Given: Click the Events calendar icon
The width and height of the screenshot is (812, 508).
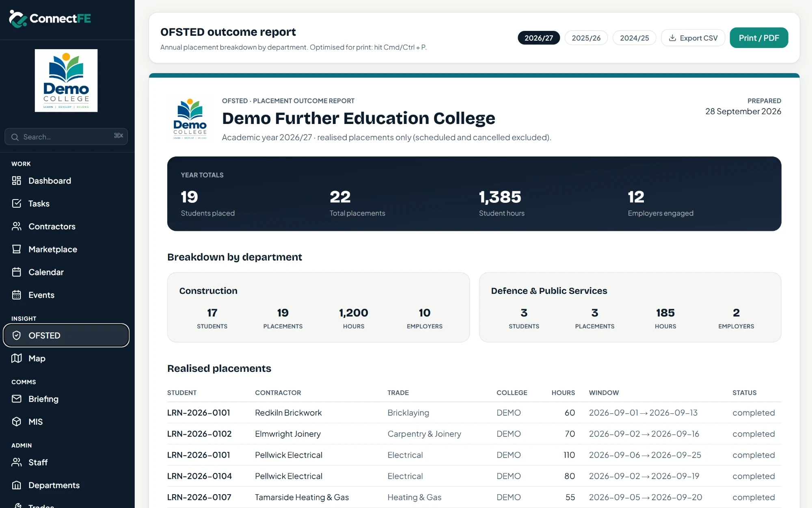Looking at the screenshot, I should click(x=17, y=295).
